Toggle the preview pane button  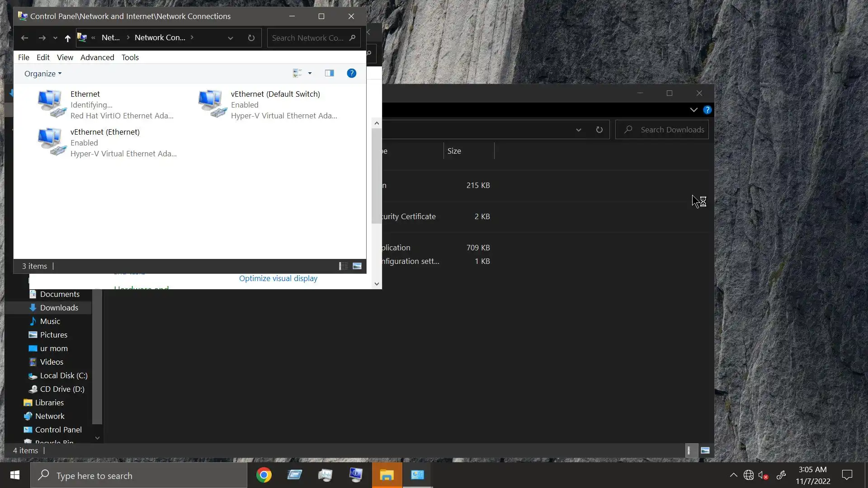[x=329, y=73]
